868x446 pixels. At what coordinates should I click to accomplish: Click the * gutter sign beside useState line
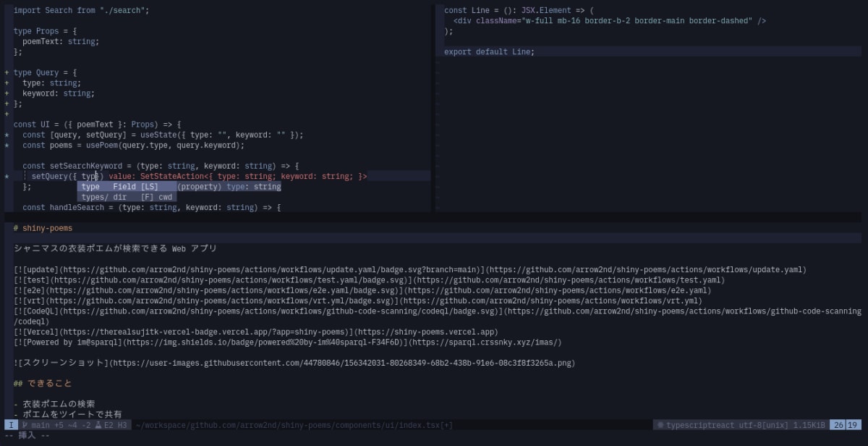[x=5, y=134]
